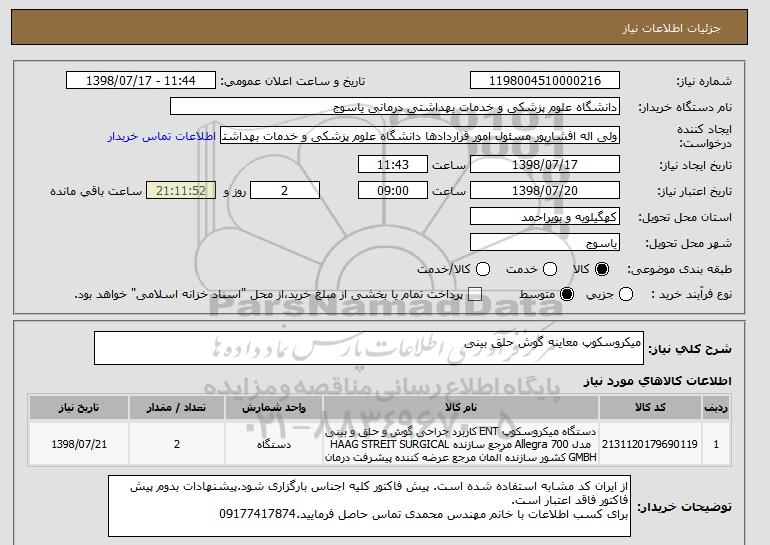The image size is (770, 545).
Task: Click the quantity cell showing 2
Action: point(177,444)
